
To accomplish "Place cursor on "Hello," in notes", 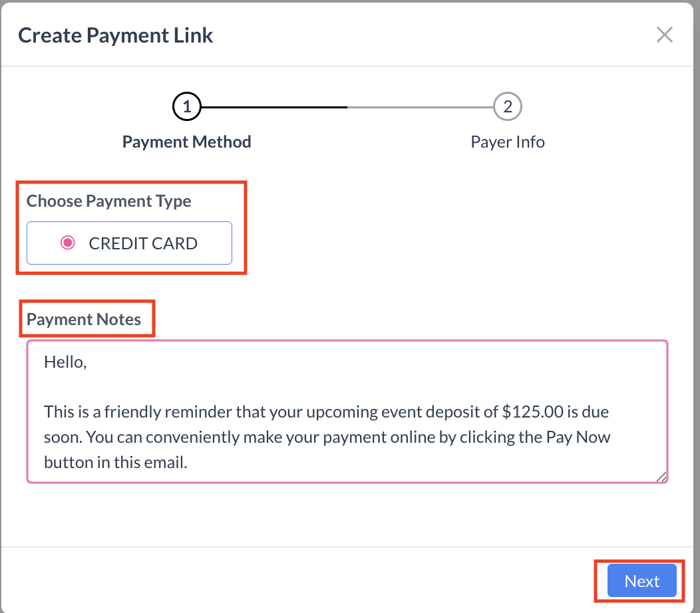I will (x=65, y=362).
